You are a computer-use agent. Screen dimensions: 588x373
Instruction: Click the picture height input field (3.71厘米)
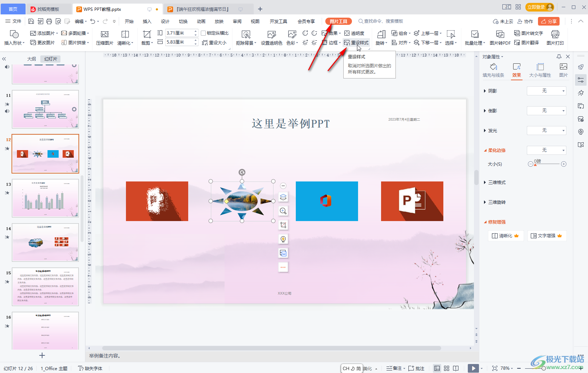pyautogui.click(x=179, y=33)
